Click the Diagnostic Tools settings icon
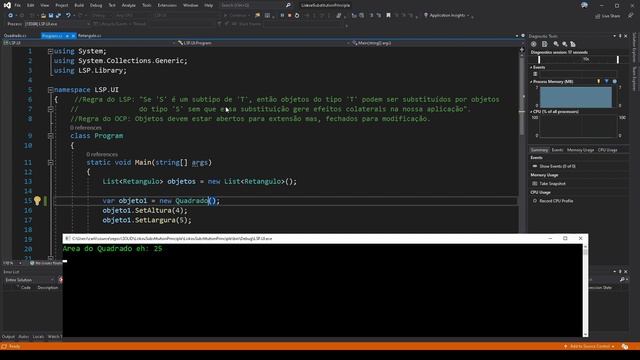This screenshot has height=360, width=640. (533, 44)
